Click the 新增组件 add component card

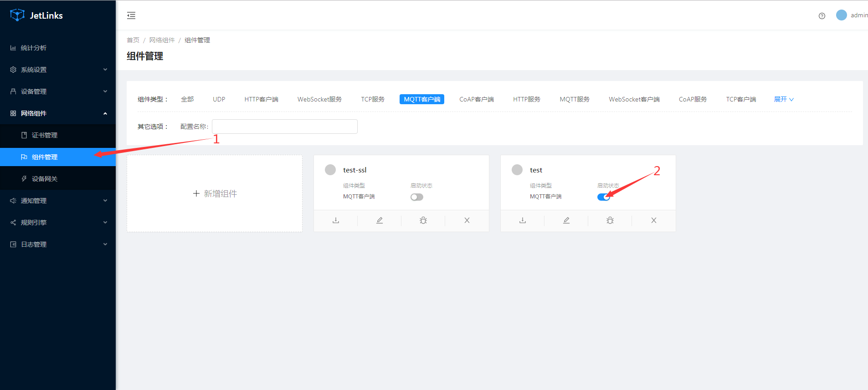click(215, 194)
